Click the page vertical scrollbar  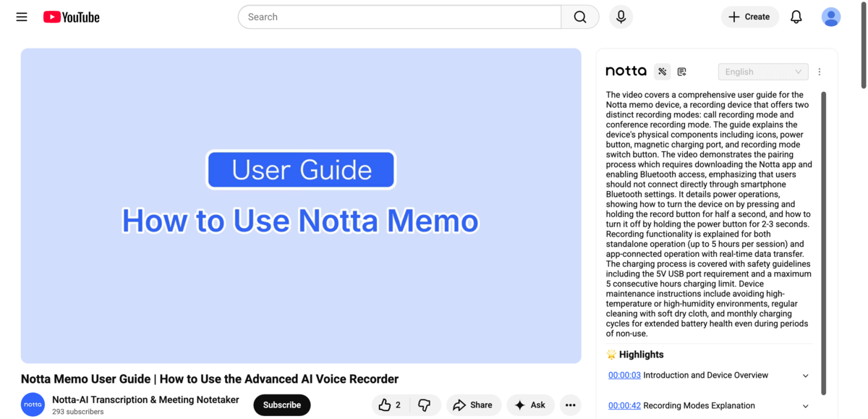(863, 45)
